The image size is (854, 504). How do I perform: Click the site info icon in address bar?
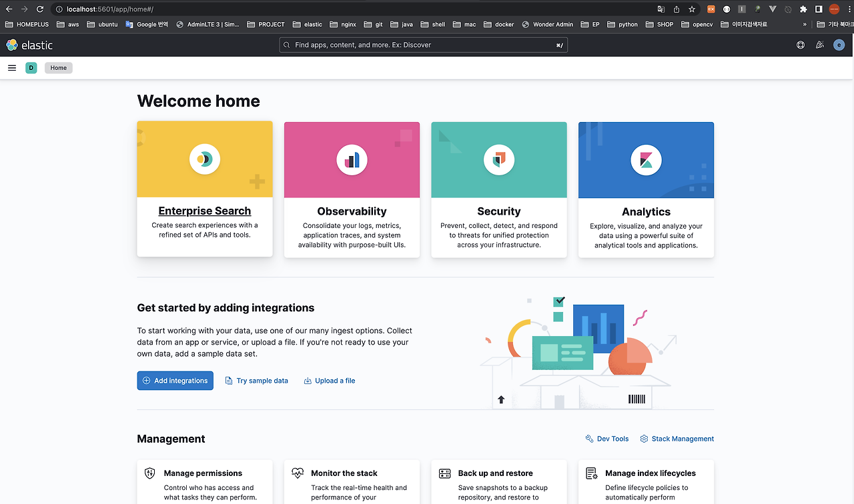pos(59,9)
